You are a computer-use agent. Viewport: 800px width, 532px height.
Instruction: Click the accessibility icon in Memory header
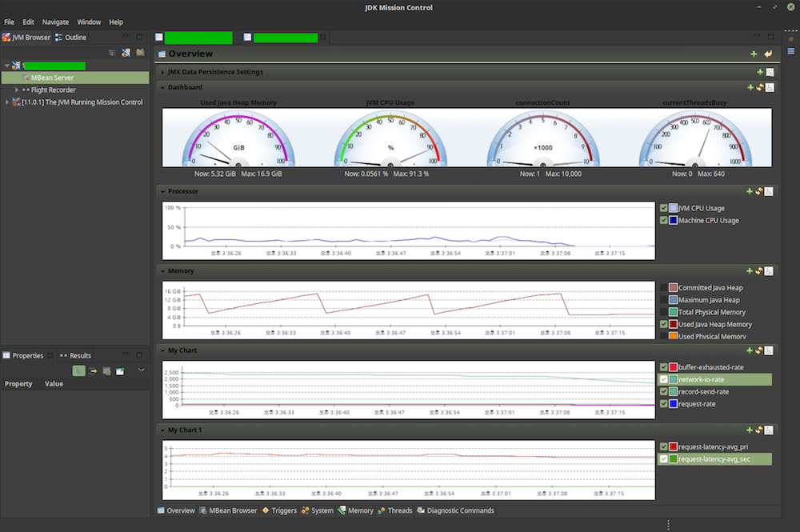tap(769, 271)
